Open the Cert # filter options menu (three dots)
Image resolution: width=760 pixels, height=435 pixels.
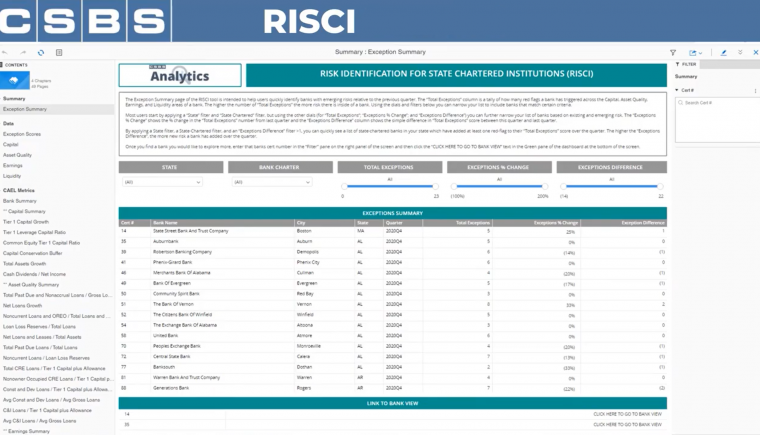[755, 91]
